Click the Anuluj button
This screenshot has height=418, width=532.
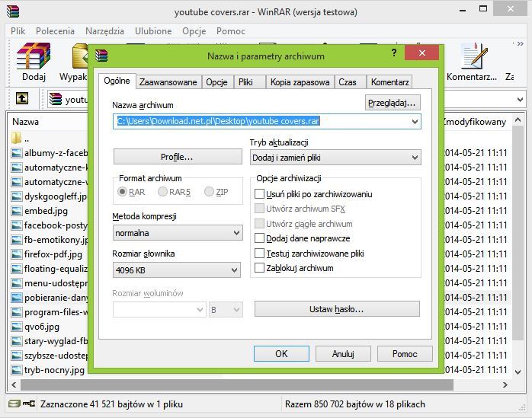click(343, 353)
